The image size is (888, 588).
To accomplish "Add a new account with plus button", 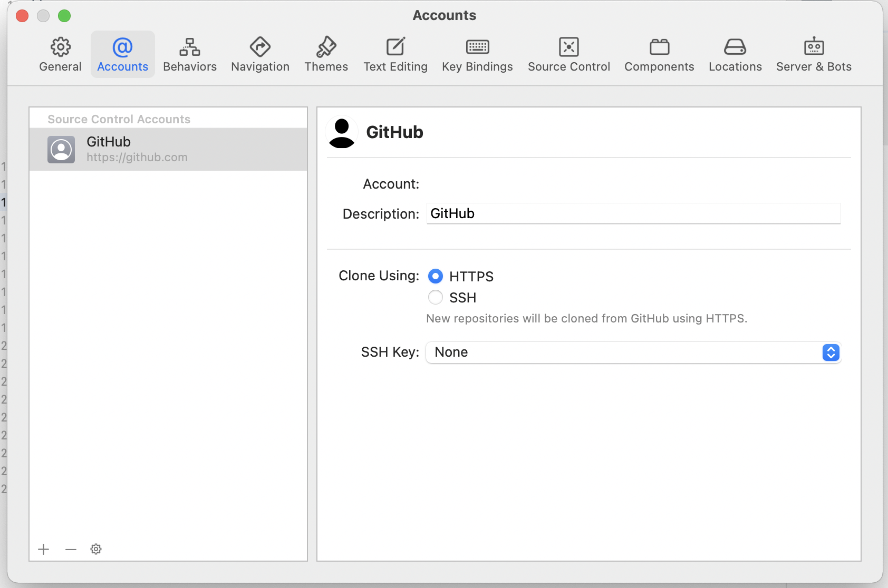I will (x=44, y=550).
